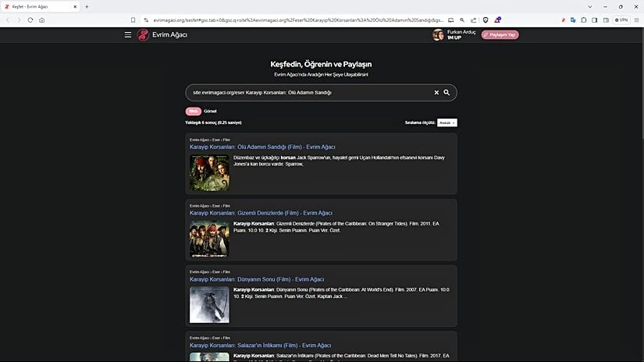Open the hamburger menu in site header

click(x=128, y=35)
